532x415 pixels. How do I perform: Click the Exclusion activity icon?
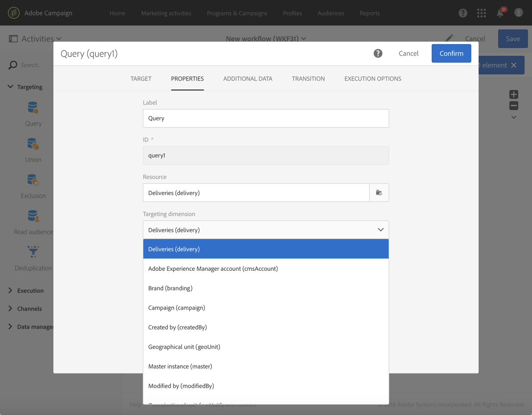point(33,180)
